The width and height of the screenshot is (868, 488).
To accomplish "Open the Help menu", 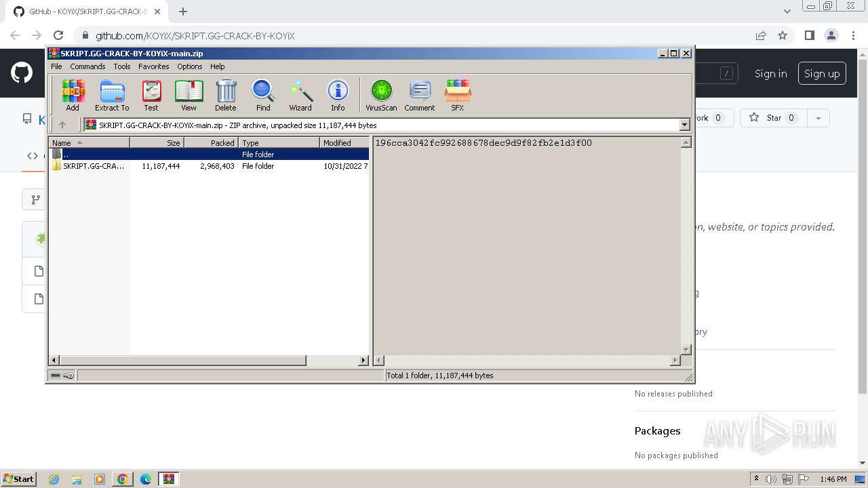I will 217,66.
